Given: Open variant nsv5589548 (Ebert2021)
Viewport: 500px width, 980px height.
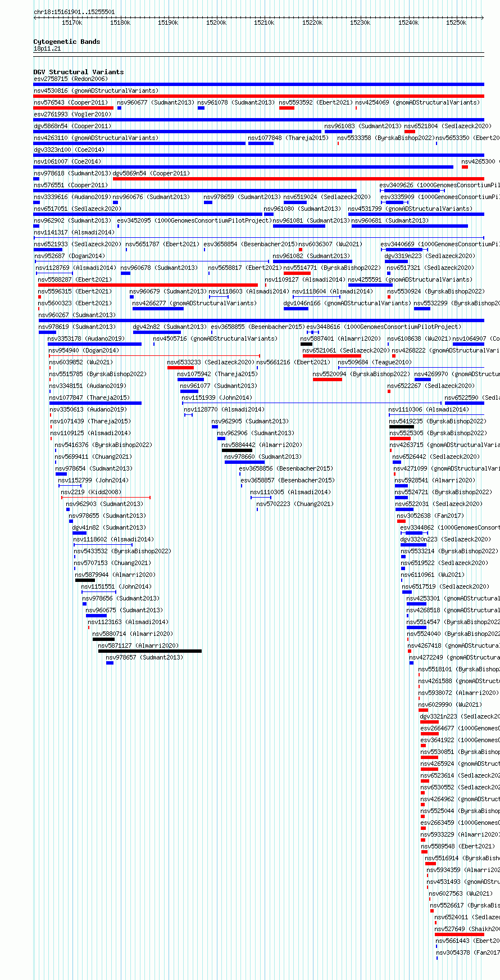Looking at the screenshot, I should coord(458,846).
